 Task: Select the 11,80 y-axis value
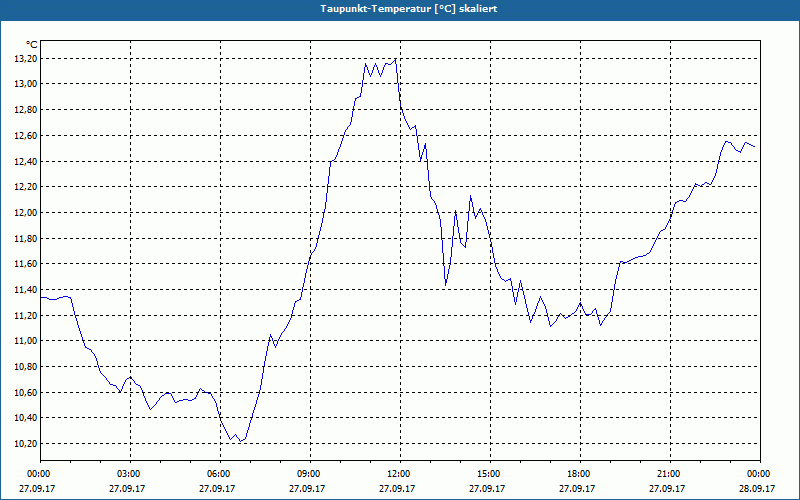click(25, 239)
